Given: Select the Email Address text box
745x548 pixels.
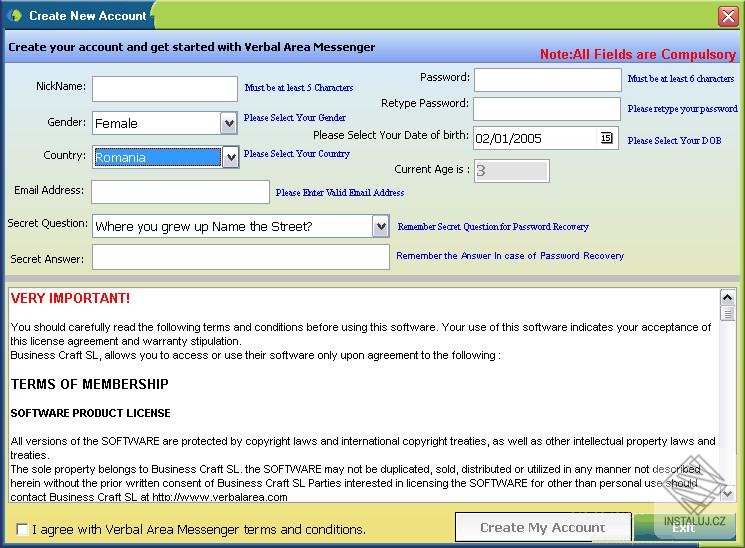Looking at the screenshot, I should [181, 192].
